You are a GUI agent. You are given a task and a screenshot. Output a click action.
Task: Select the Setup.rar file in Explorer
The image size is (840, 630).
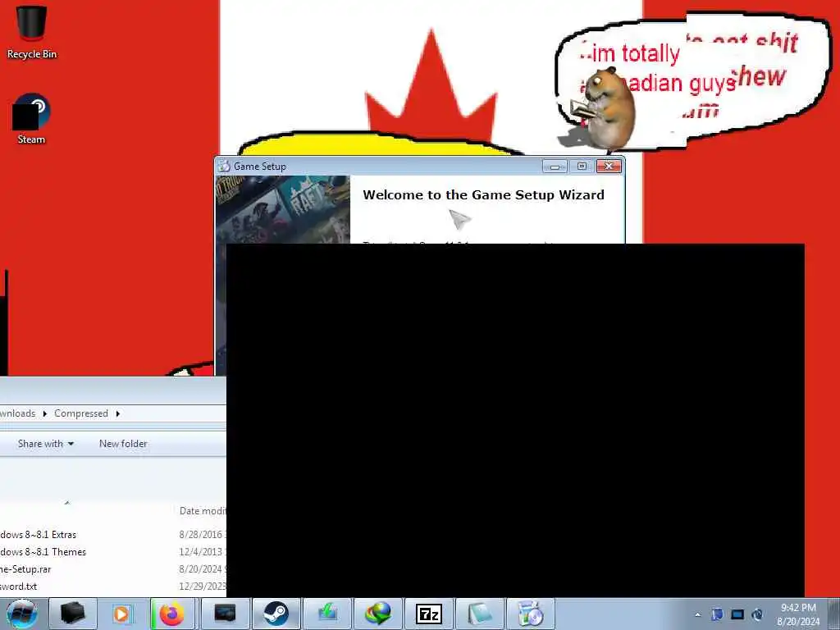(x=25, y=569)
